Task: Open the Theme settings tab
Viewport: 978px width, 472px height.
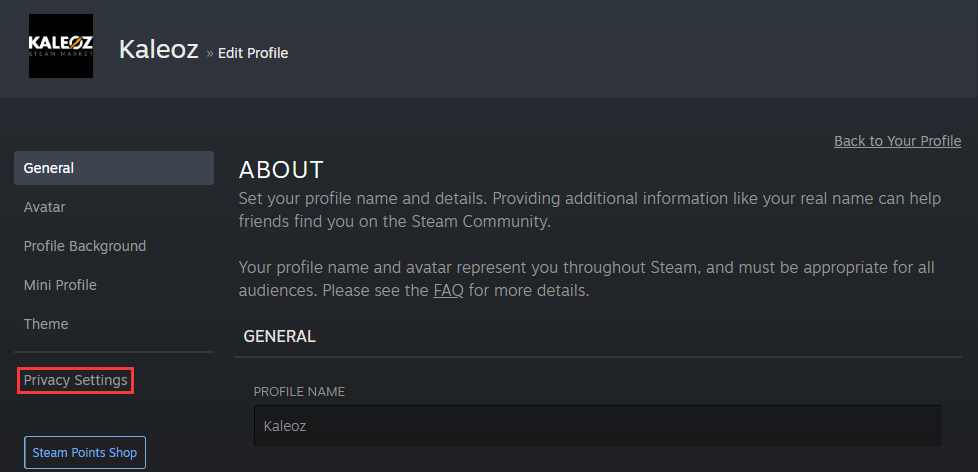Action: (x=46, y=324)
